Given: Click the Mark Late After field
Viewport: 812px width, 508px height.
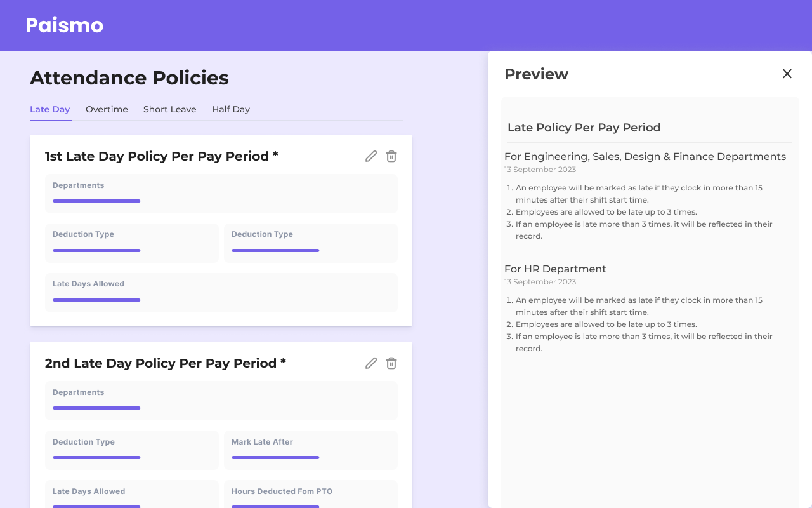Looking at the screenshot, I should [311, 450].
